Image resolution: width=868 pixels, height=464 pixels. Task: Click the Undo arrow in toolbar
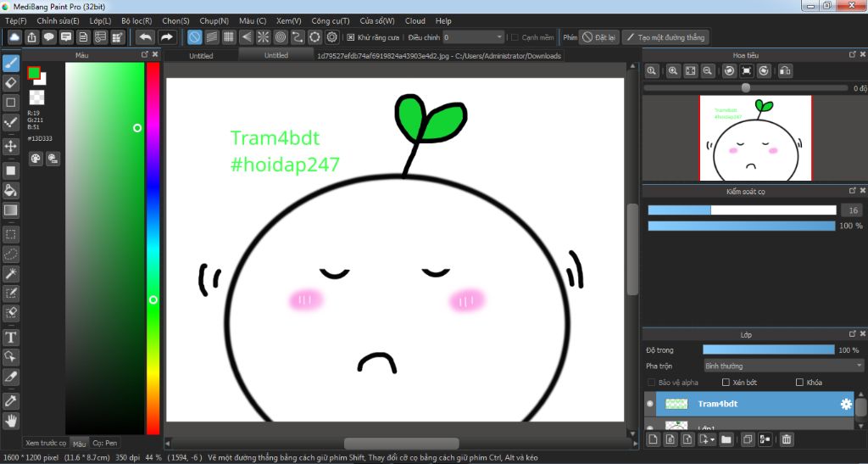(146, 37)
